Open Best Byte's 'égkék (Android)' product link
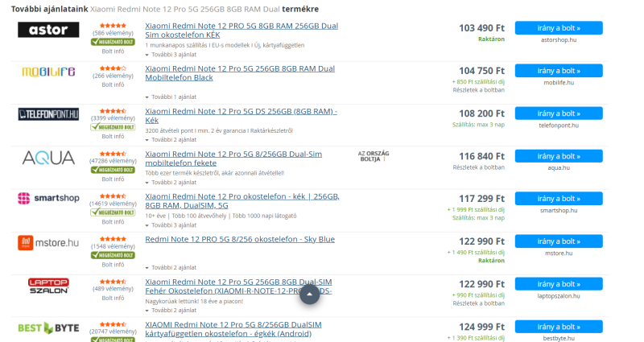 click(233, 329)
